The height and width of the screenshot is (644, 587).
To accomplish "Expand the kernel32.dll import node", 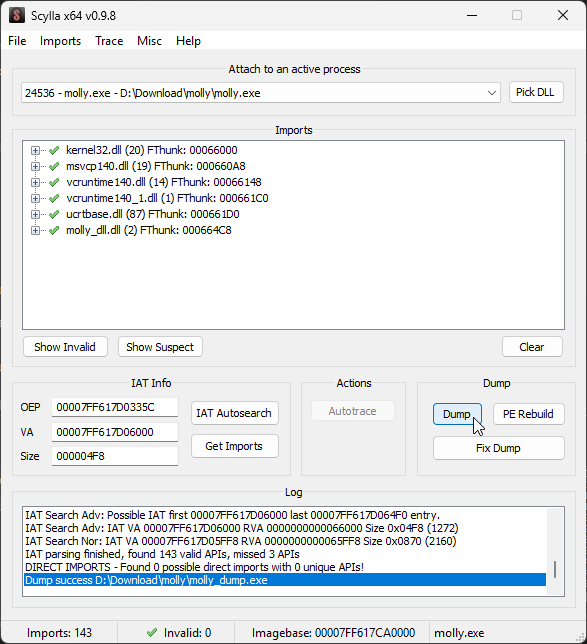I will click(x=35, y=150).
